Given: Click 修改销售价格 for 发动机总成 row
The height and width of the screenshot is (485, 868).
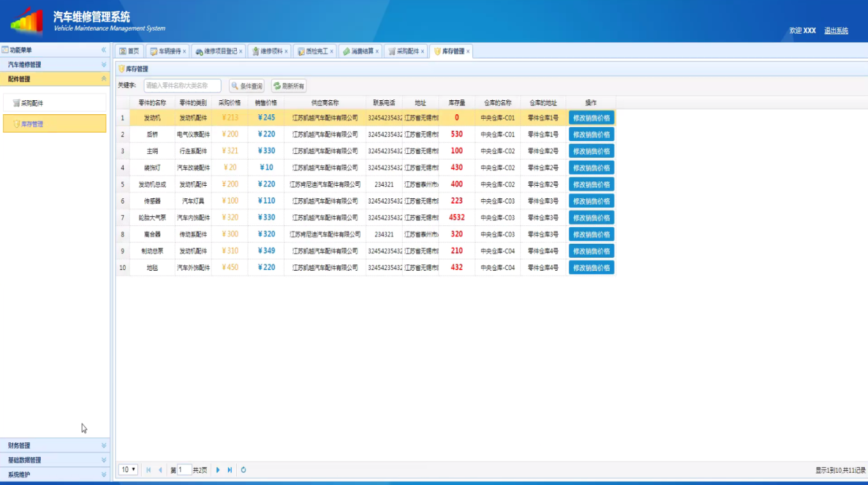Looking at the screenshot, I should [592, 184].
